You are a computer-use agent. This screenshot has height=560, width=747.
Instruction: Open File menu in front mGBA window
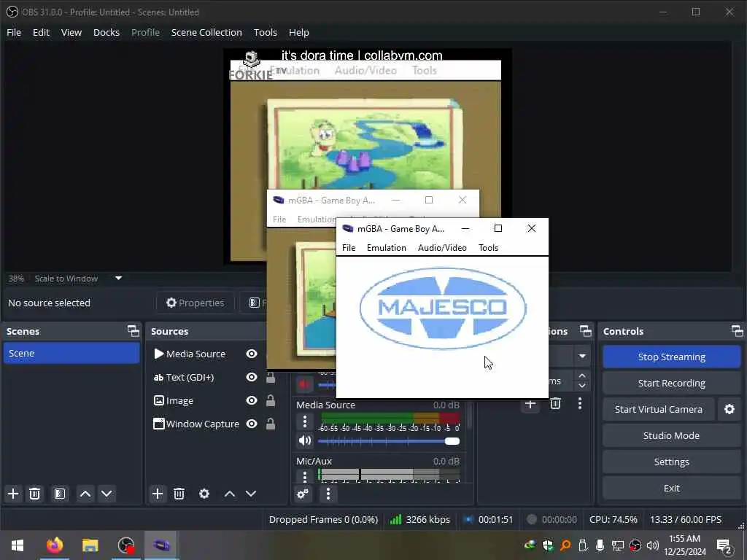point(349,248)
